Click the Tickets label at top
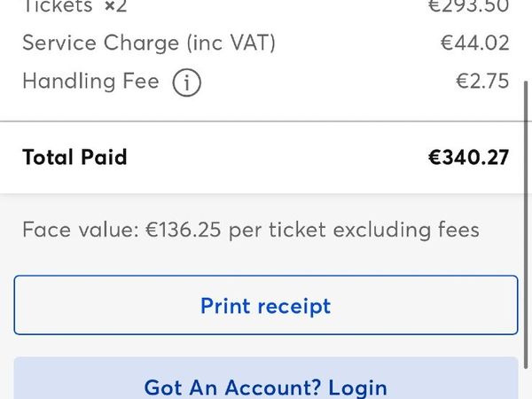Screen dimensions: 532x399 (58, 6)
